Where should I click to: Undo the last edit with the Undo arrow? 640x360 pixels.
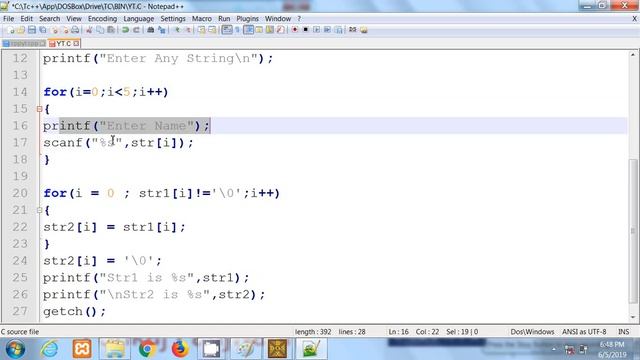pos(125,30)
